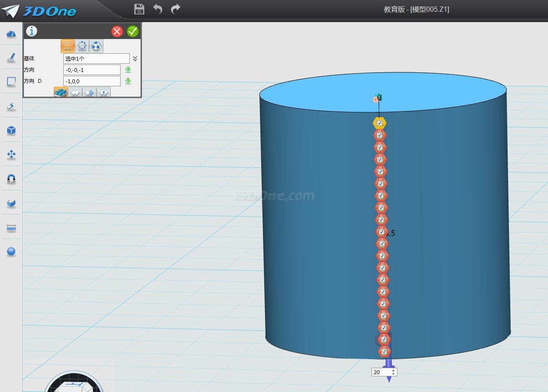Click the save disk icon
Viewport: 548px width, 392px height.
click(x=139, y=9)
